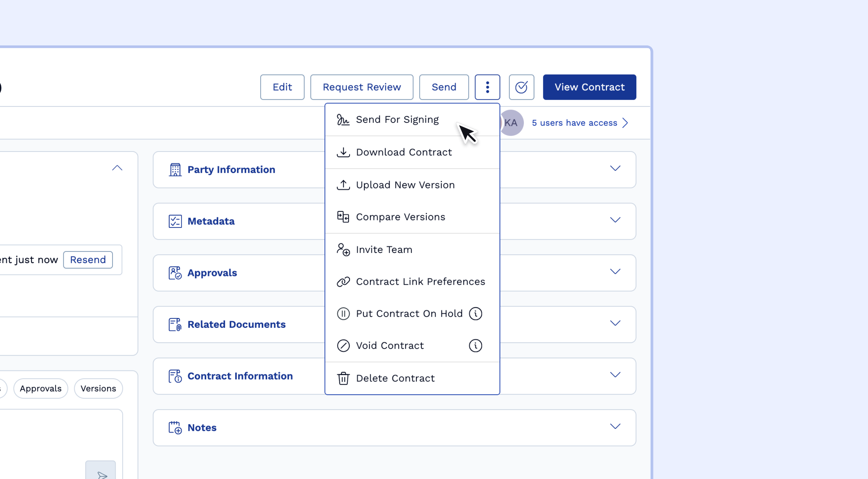Click the Party Information building icon
Screen dimensions: 868x479
pos(175,169)
